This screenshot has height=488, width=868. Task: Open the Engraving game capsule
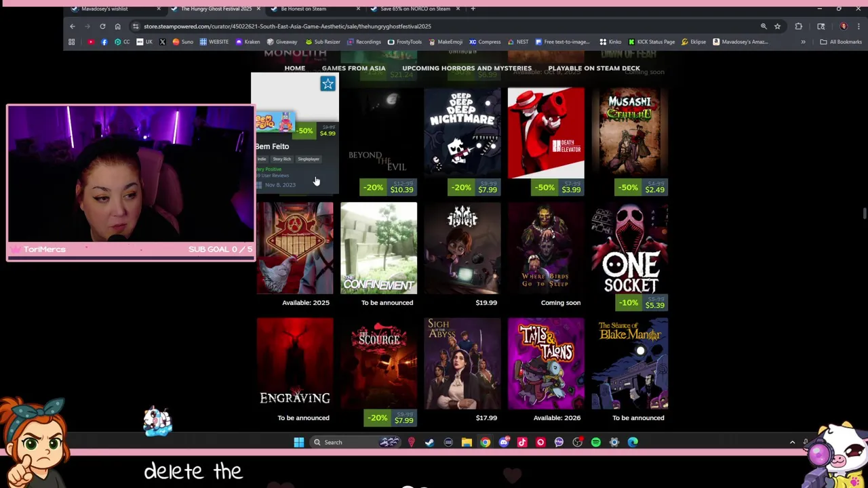[x=295, y=363]
